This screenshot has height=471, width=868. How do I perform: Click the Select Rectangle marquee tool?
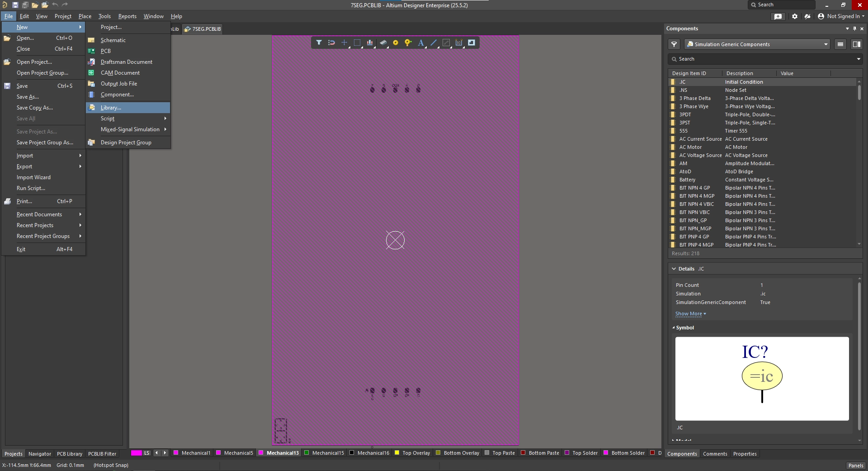point(357,43)
